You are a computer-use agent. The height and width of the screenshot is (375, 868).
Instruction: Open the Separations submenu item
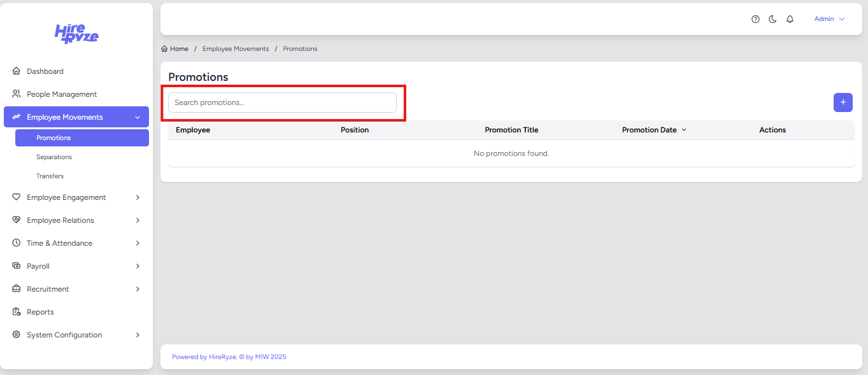(x=54, y=157)
